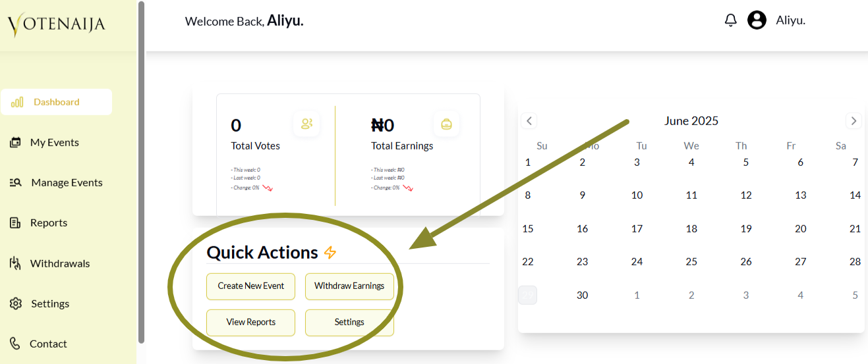
Task: Select June 17 on the calendar
Action: pos(637,229)
